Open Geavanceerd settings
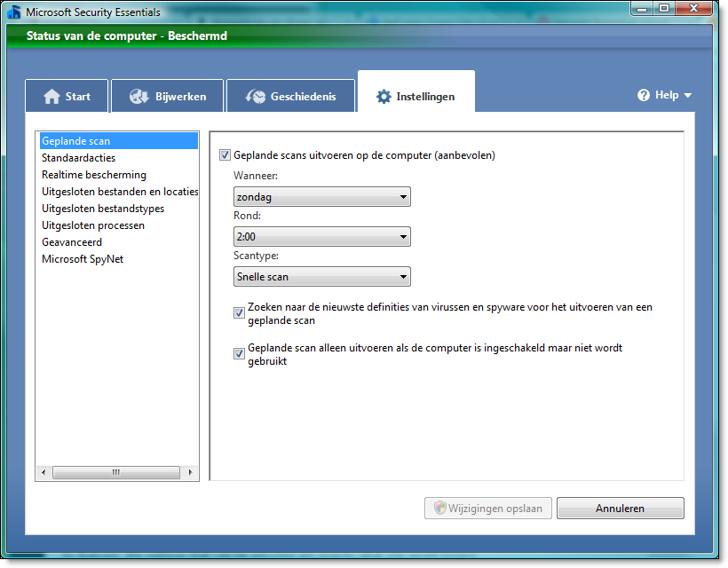The width and height of the screenshot is (728, 568). click(119, 241)
